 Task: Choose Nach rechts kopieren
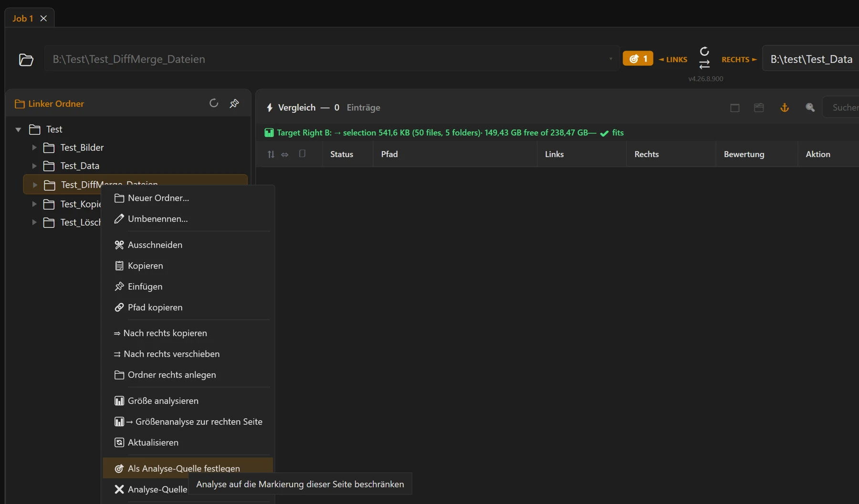pyautogui.click(x=188, y=333)
